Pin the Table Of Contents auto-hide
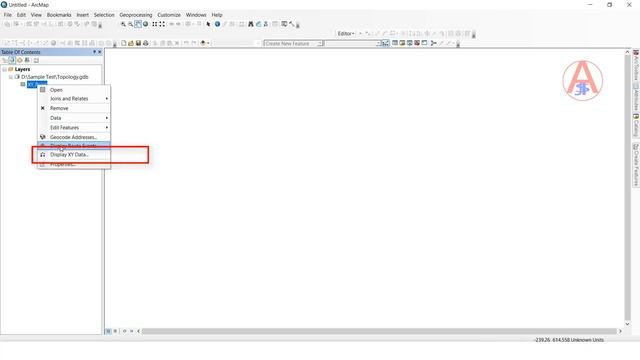The height and width of the screenshot is (360, 640). pyautogui.click(x=94, y=52)
